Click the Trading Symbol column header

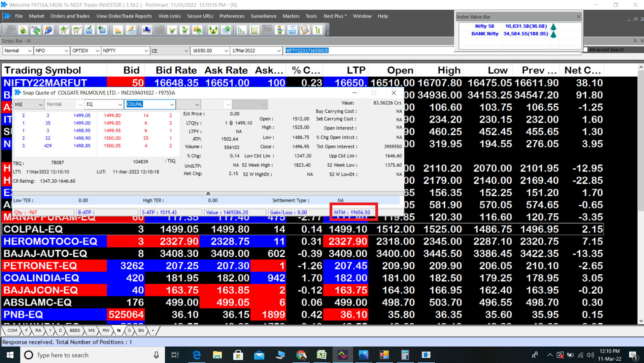pos(54,70)
